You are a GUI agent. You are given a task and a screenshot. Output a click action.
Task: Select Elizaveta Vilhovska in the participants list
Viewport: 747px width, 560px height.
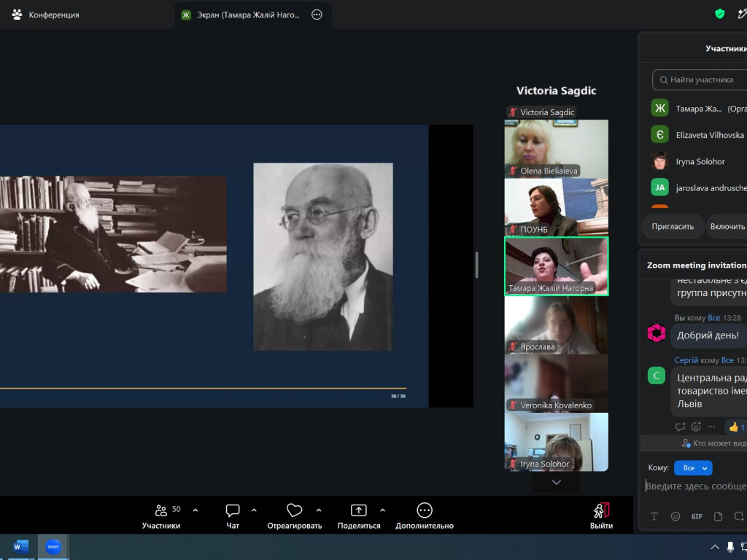[x=698, y=135]
